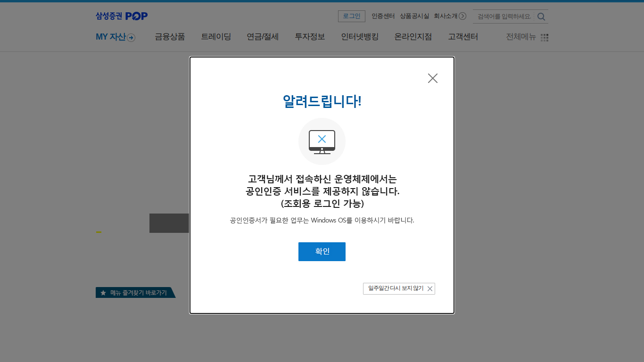
Task: Click the 알려드립니다! heading
Action: click(322, 101)
